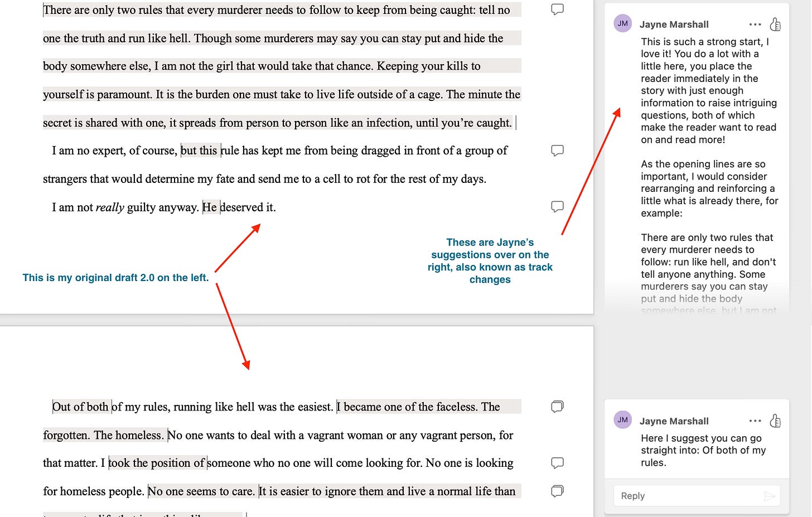Open more options on first Jayne Marshall comment

point(755,25)
